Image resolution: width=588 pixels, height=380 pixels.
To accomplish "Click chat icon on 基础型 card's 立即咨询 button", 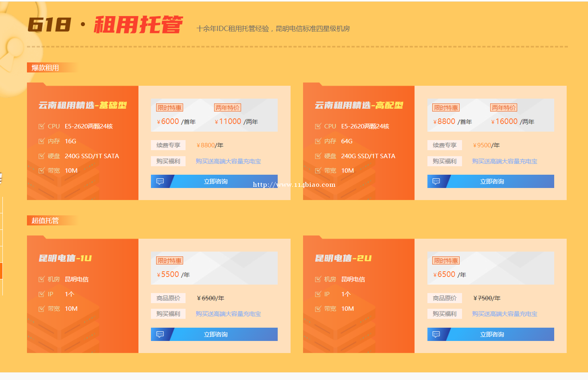I will [x=160, y=182].
